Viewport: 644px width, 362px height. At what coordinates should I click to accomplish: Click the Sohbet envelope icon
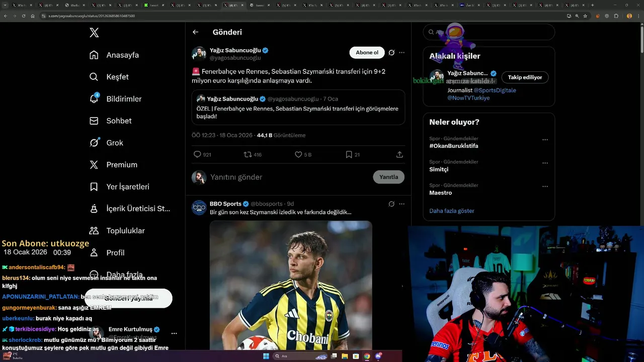click(94, 121)
